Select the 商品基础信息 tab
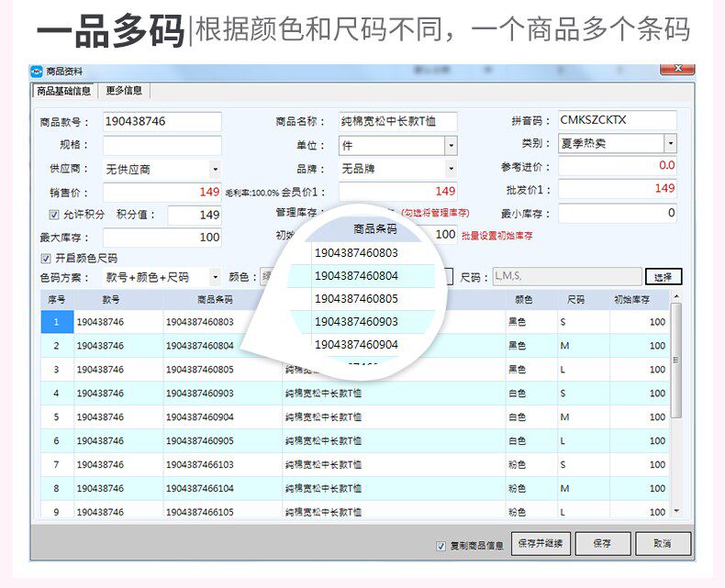The image size is (725, 588). click(x=64, y=91)
